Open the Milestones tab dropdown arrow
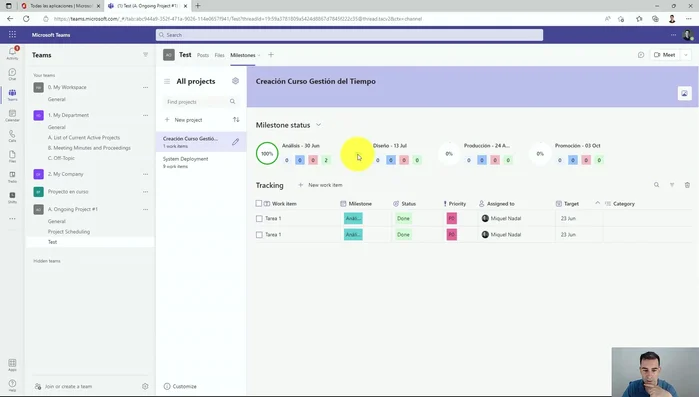This screenshot has width=699, height=397. pyautogui.click(x=259, y=55)
